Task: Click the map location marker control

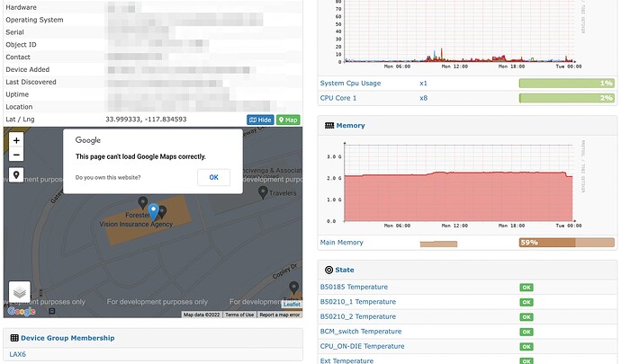Action: tap(17, 175)
